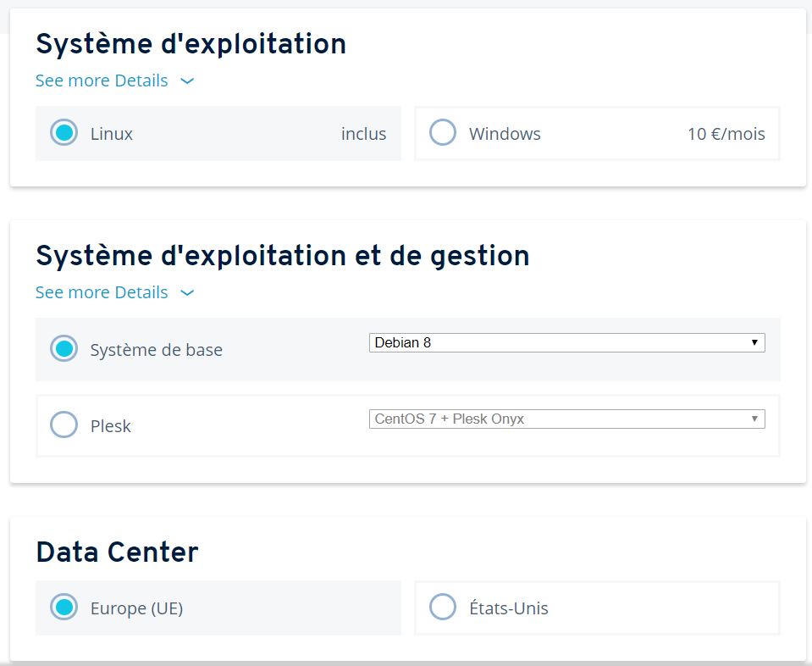Expand See more Details in the gestion section
The width and height of the screenshot is (812, 666).
click(102, 292)
